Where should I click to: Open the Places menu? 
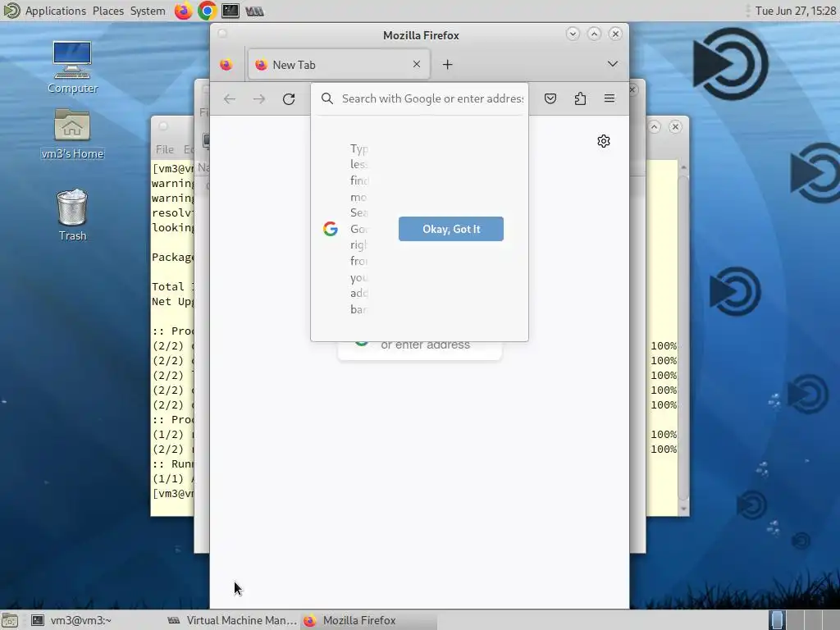[x=107, y=11]
